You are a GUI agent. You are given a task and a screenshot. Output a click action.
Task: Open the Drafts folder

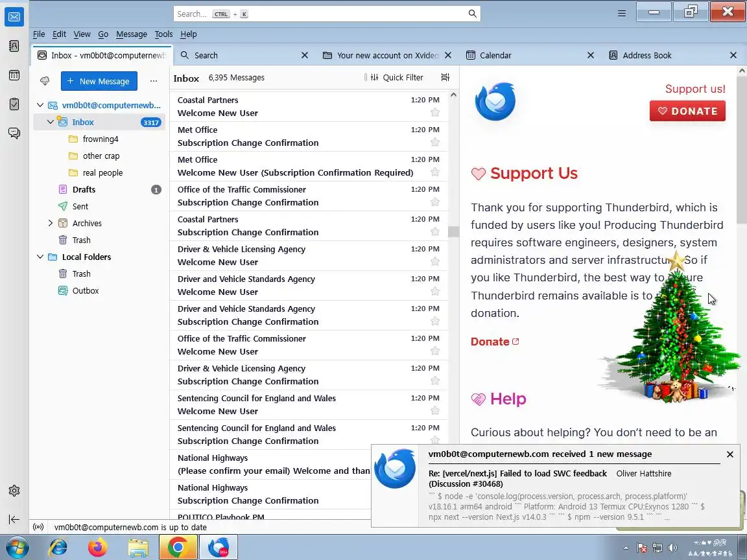click(99, 189)
